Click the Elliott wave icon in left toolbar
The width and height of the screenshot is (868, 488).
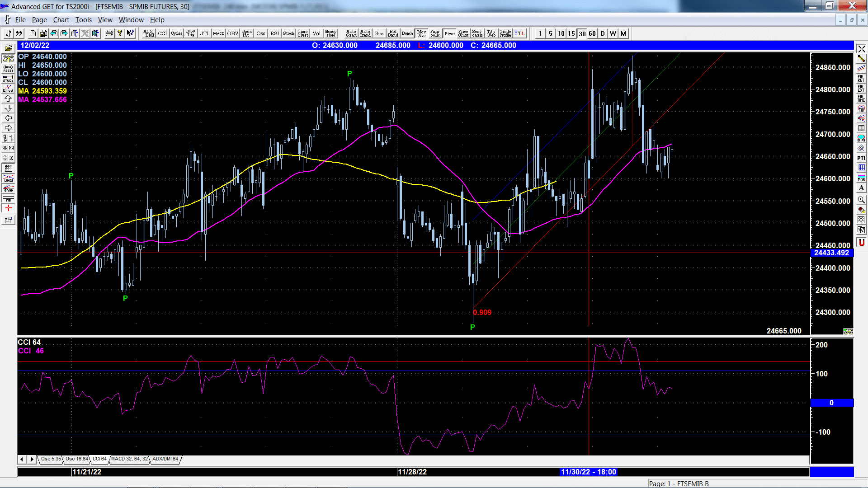point(8,89)
